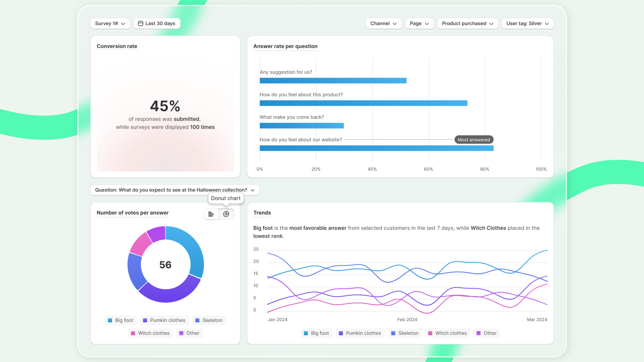Click the 100% axis label
Image resolution: width=644 pixels, height=362 pixels.
pos(541,169)
